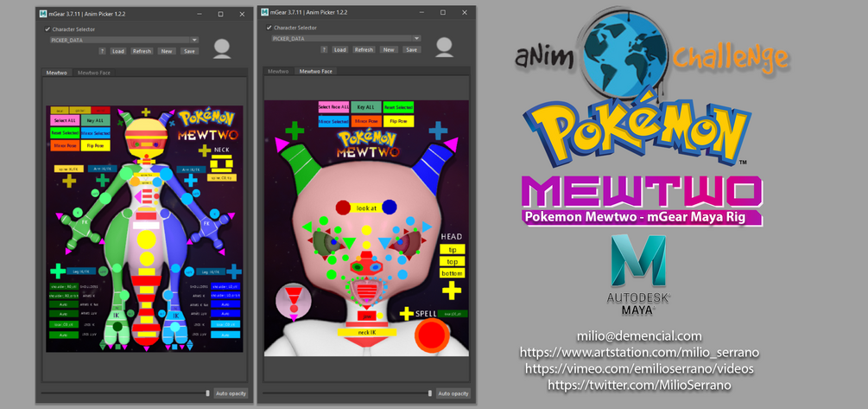Click the HEAD top button
The image size is (868, 409).
tap(453, 262)
